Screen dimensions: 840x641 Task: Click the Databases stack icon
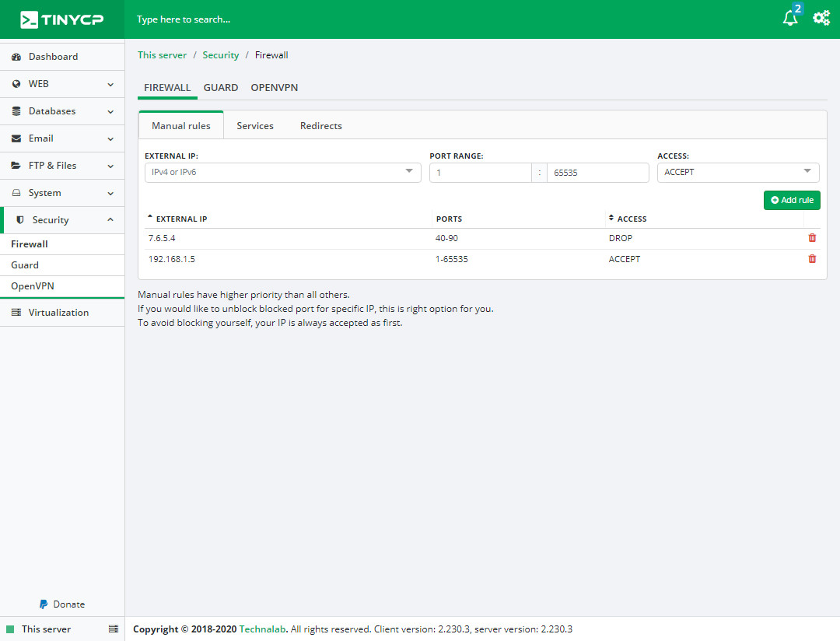pos(16,111)
